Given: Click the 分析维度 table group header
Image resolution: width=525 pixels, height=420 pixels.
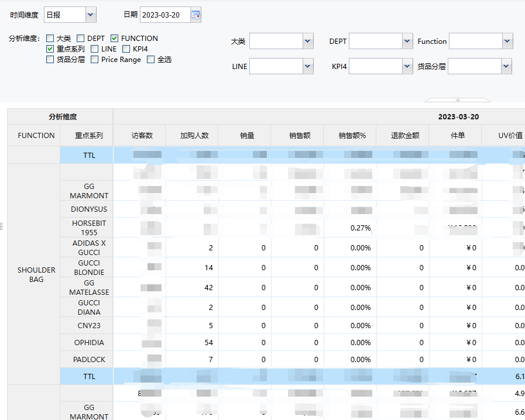Looking at the screenshot, I should [x=60, y=116].
